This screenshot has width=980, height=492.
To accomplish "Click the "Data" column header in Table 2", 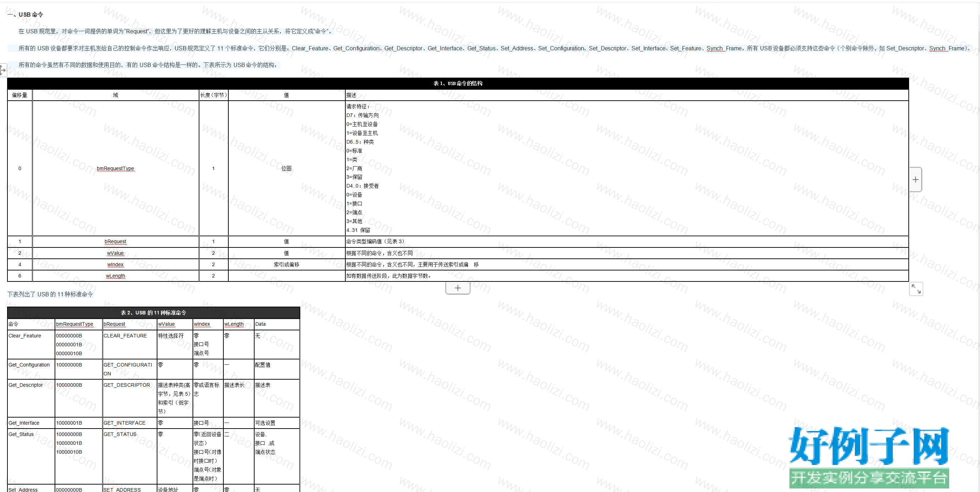I will 277,324.
